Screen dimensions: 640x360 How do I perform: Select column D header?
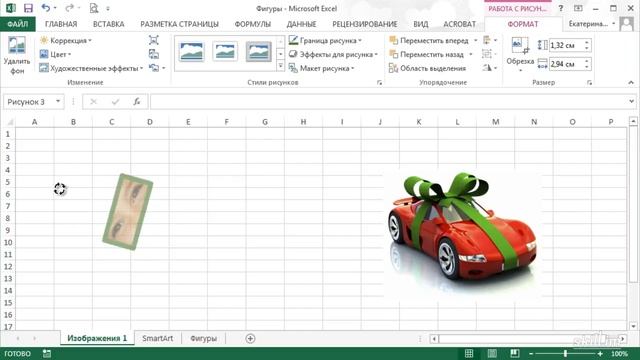[x=150, y=122]
